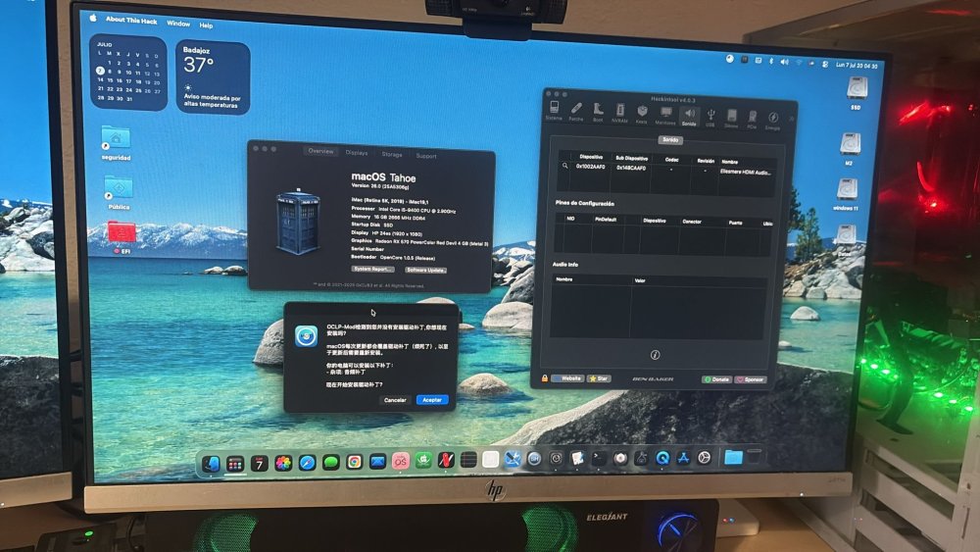Open the Window menu in menu bar
The height and width of the screenshot is (552, 980).
pyautogui.click(x=178, y=24)
